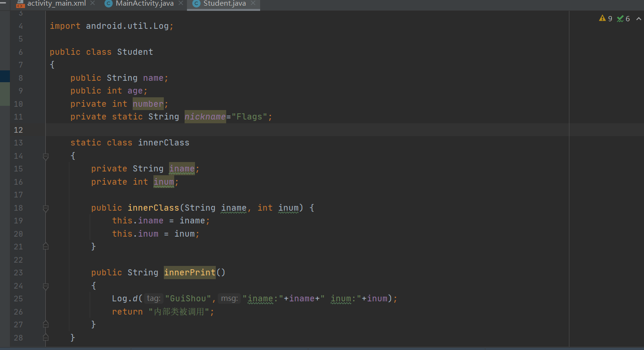Close the Student.java tab
The height and width of the screenshot is (350, 644).
click(254, 4)
